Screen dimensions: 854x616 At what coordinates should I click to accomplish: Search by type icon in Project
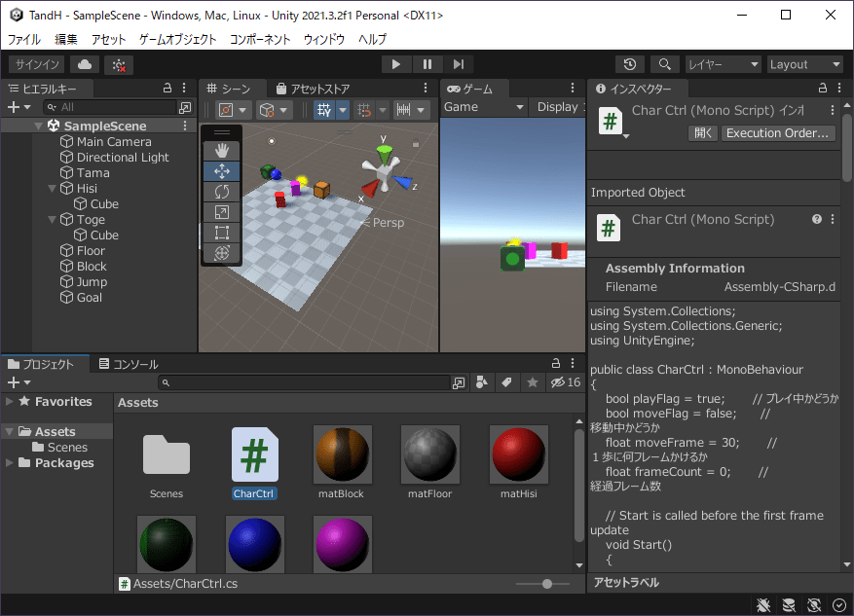tap(481, 382)
